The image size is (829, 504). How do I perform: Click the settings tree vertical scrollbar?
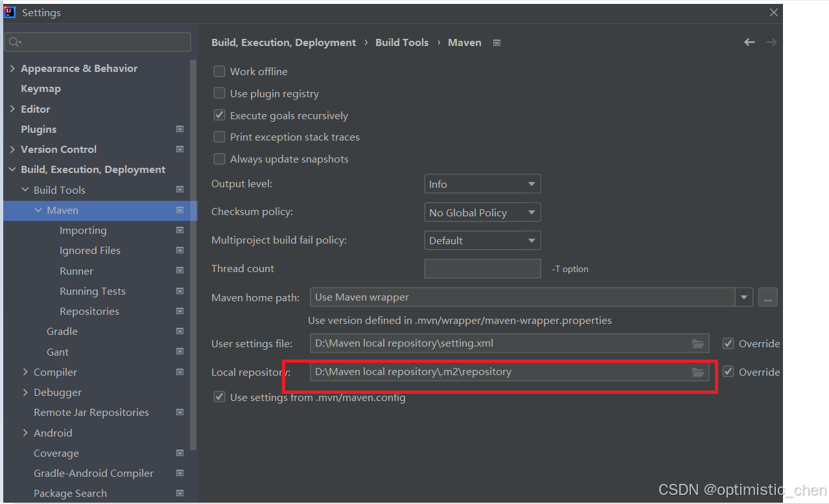tap(193, 255)
